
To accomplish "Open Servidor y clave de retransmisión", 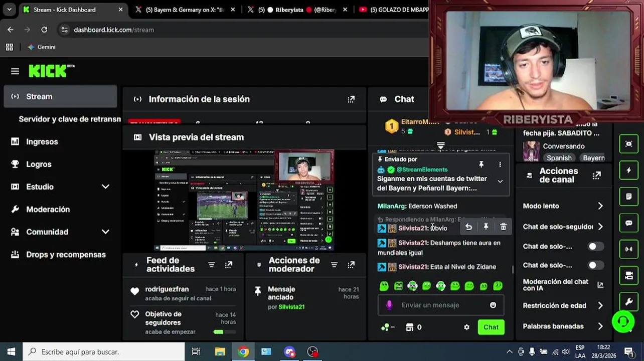I will pos(69,119).
